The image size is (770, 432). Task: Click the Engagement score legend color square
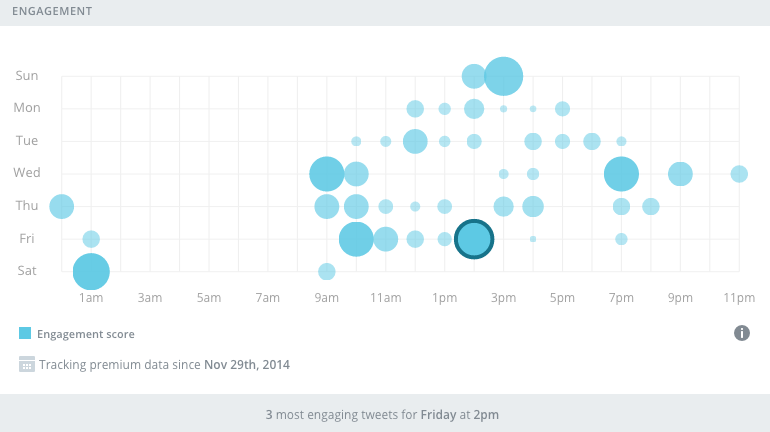(26, 334)
